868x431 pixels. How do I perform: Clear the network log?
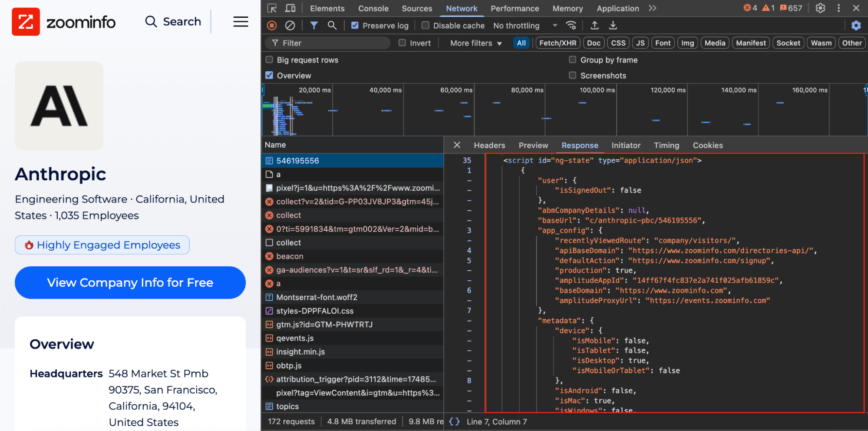tap(290, 26)
